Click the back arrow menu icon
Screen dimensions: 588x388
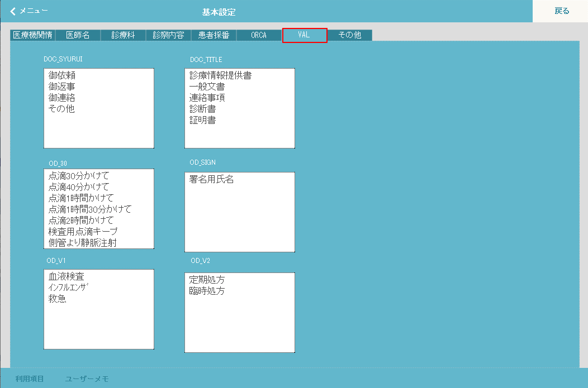point(13,11)
